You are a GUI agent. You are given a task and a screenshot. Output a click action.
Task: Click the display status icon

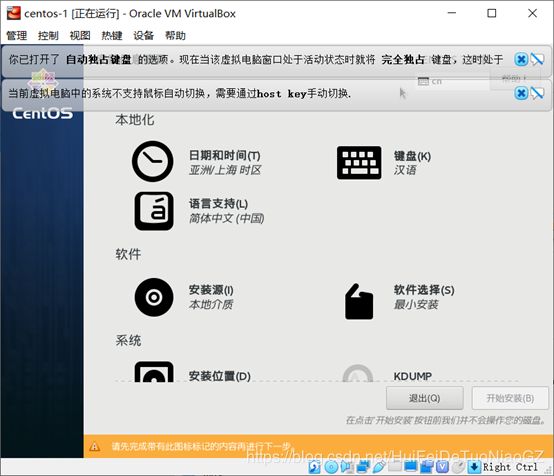(411, 467)
